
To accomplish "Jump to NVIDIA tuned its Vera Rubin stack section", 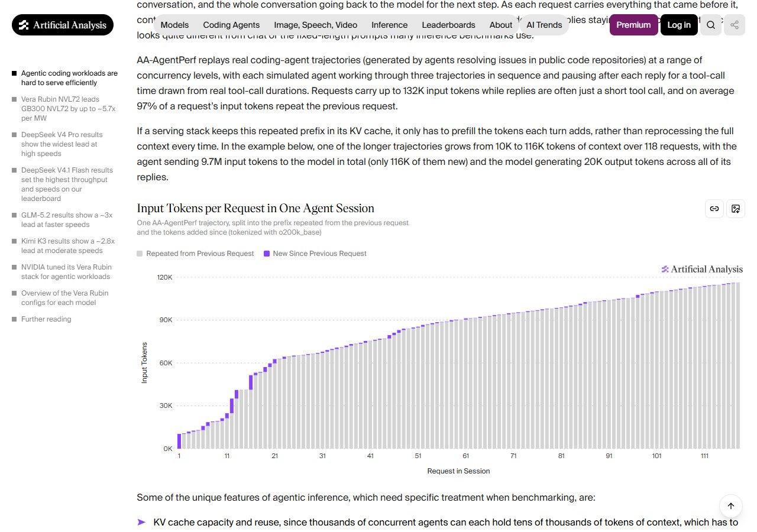I will pos(66,272).
